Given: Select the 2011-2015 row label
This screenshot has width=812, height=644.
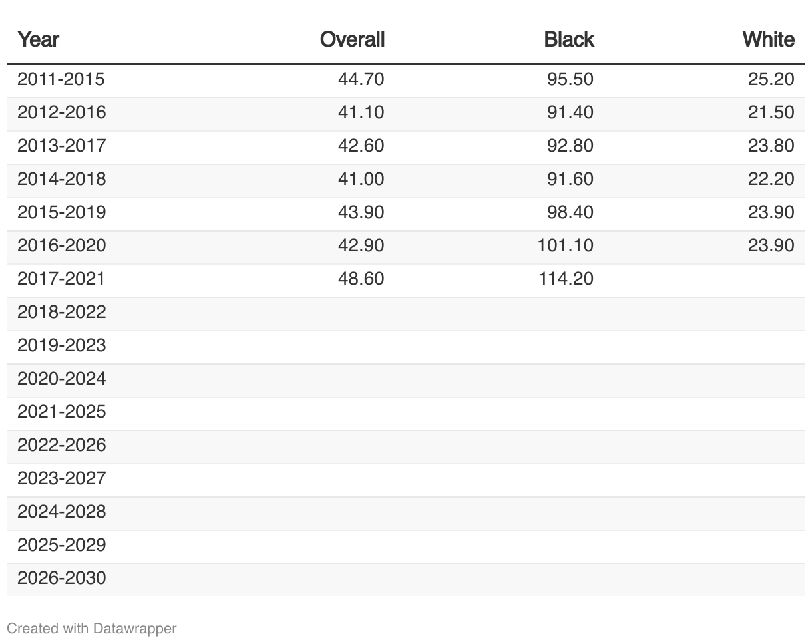Looking at the screenshot, I should pos(61,80).
